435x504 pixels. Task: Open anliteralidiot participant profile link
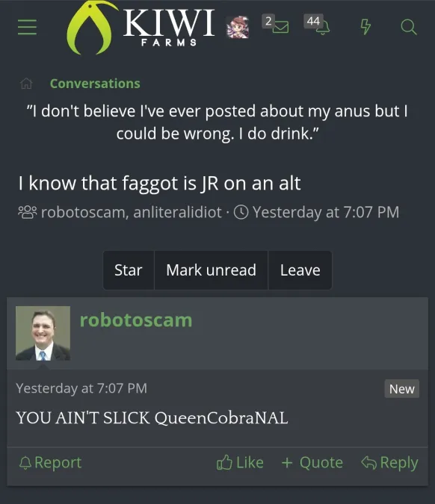tap(177, 213)
